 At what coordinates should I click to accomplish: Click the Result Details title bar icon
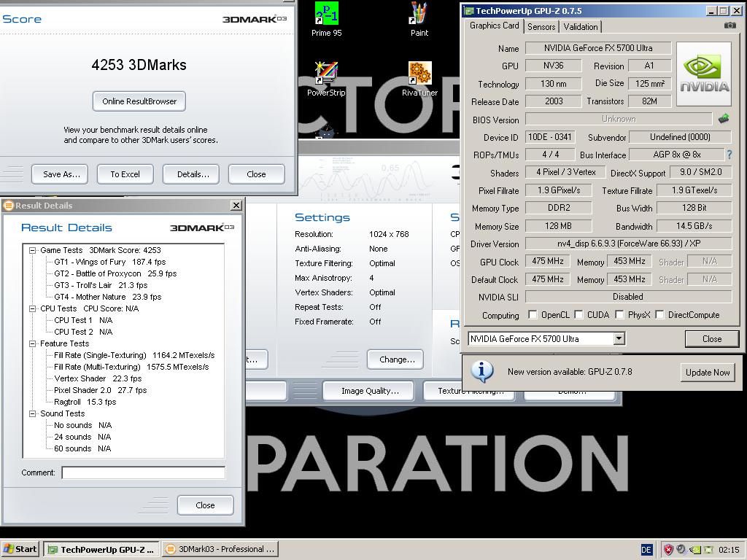[x=8, y=205]
